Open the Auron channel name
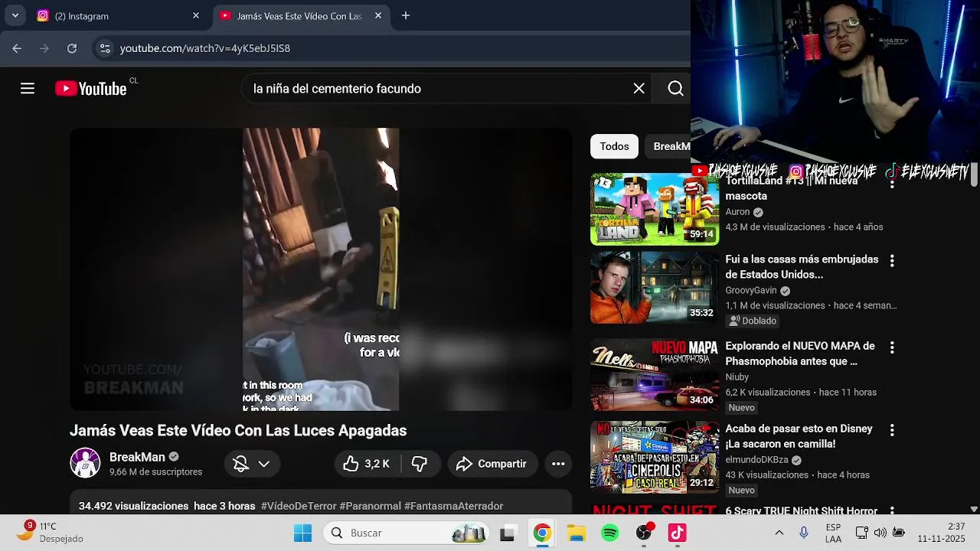The image size is (980, 551). pos(738,212)
